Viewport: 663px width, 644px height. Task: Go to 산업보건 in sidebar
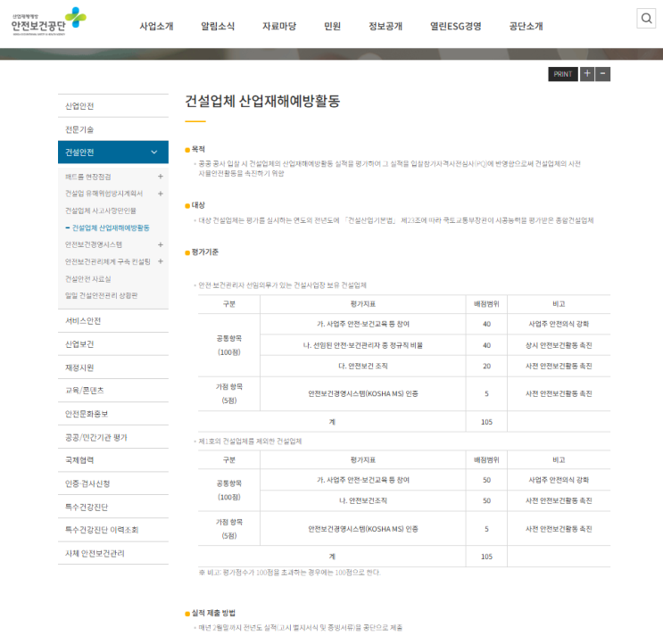113,344
